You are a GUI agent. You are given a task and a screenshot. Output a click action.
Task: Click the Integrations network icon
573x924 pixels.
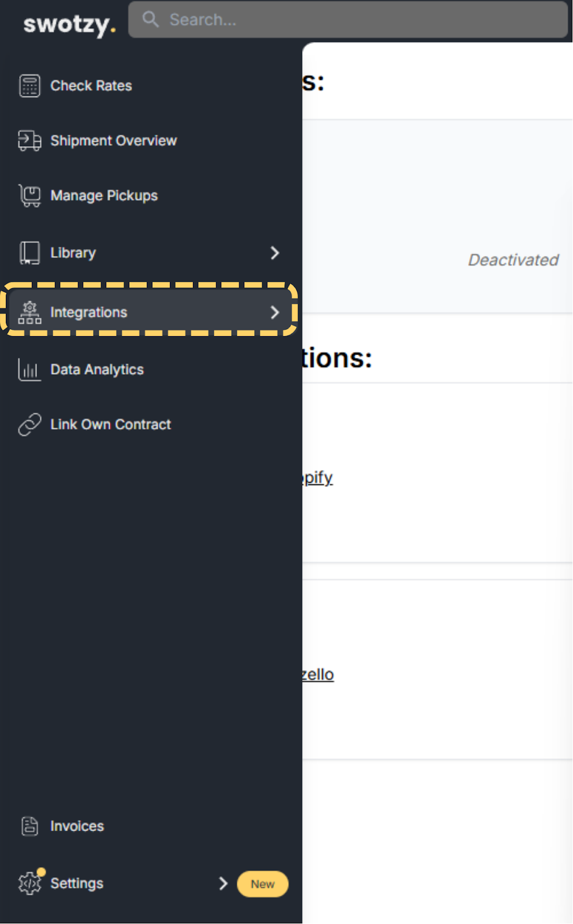[x=29, y=312]
